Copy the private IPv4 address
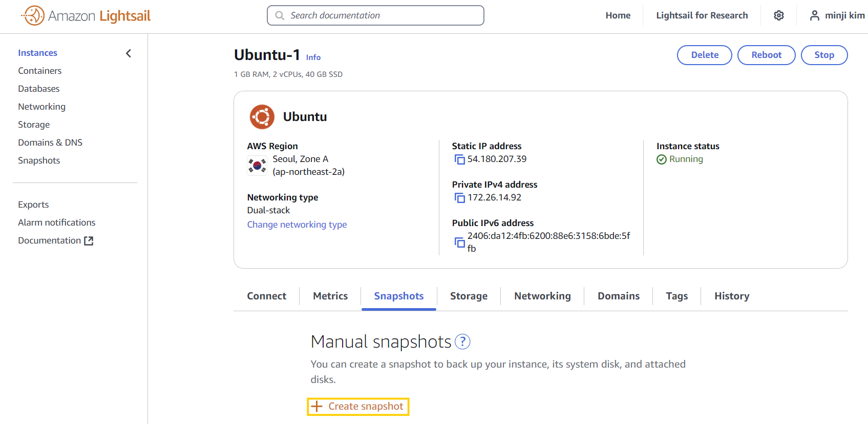Viewport: 868px width, 424px height. 459,198
